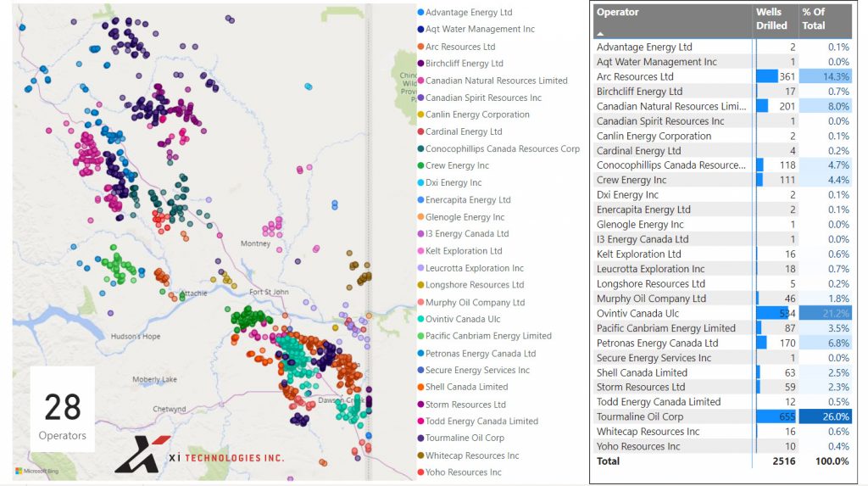Click Shell Canada Limited table row
The image size is (868, 486).
pos(722,372)
